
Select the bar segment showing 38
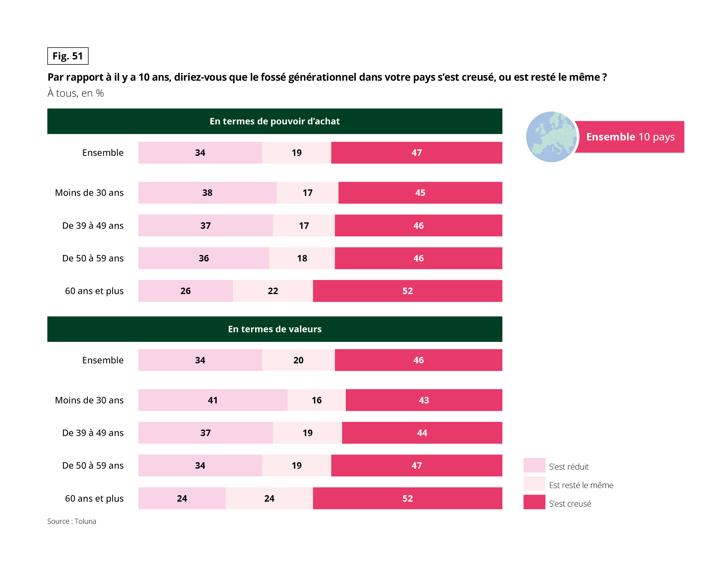(207, 193)
